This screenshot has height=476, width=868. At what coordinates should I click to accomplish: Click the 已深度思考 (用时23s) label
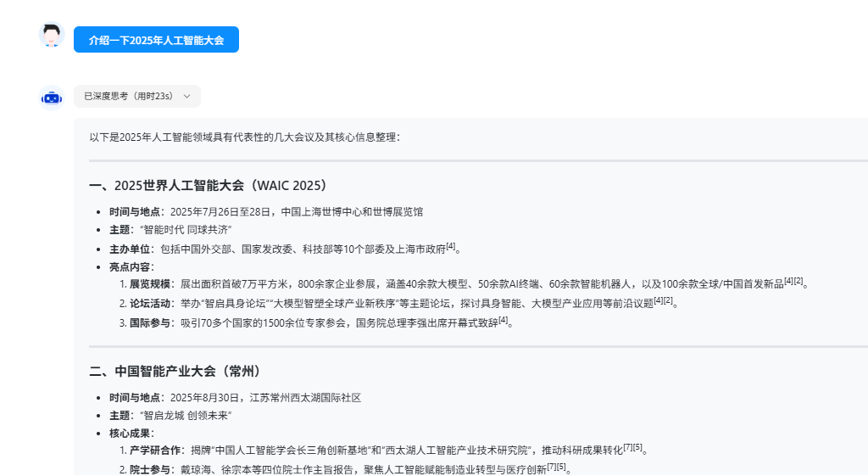128,97
